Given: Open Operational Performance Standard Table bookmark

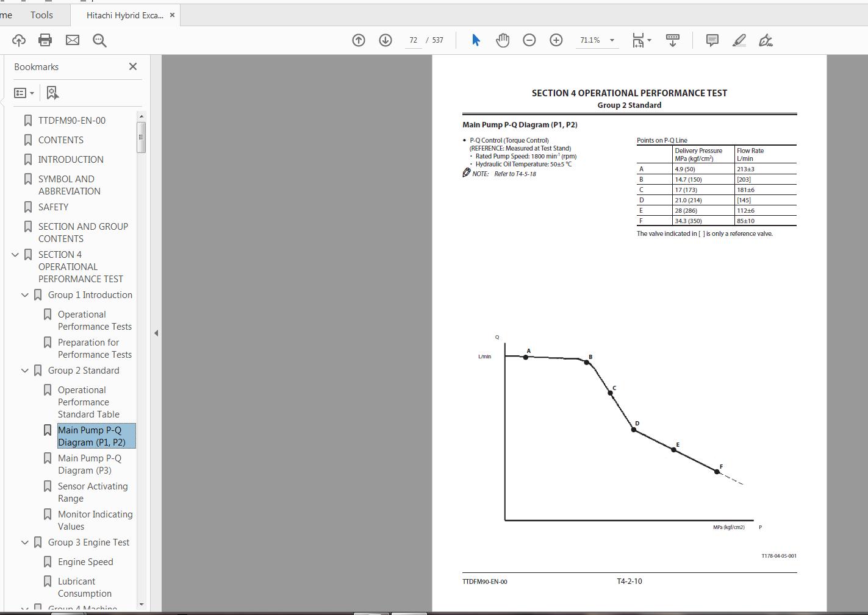Looking at the screenshot, I should [88, 402].
